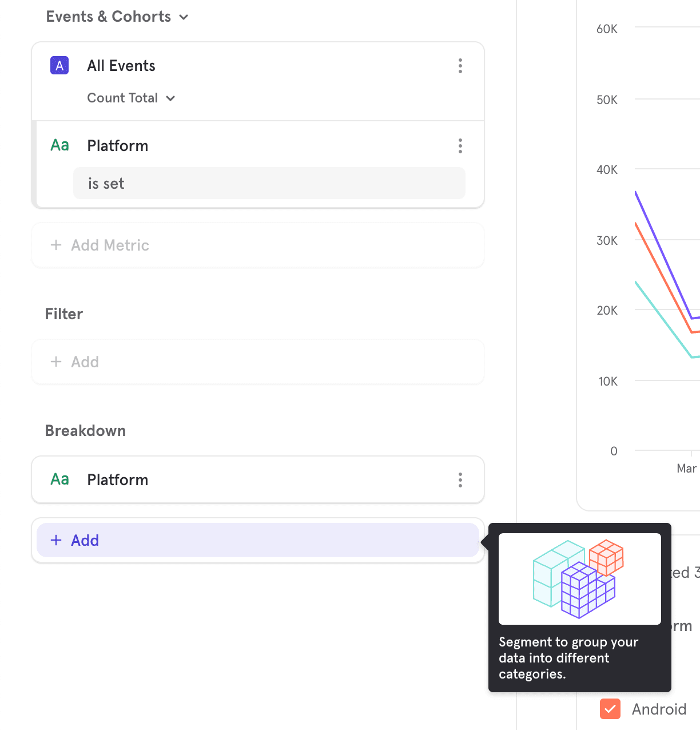Open three-dot menu for Platform filter row
The height and width of the screenshot is (730, 700).
click(460, 146)
